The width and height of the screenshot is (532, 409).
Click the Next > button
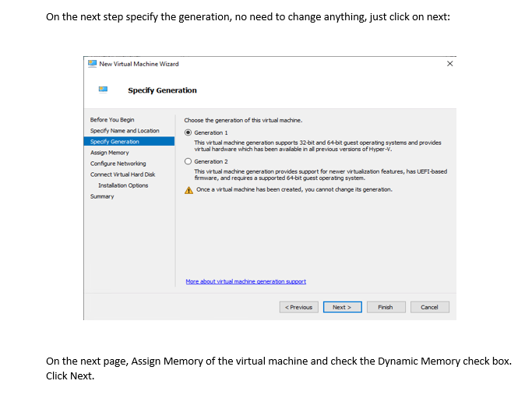(343, 307)
